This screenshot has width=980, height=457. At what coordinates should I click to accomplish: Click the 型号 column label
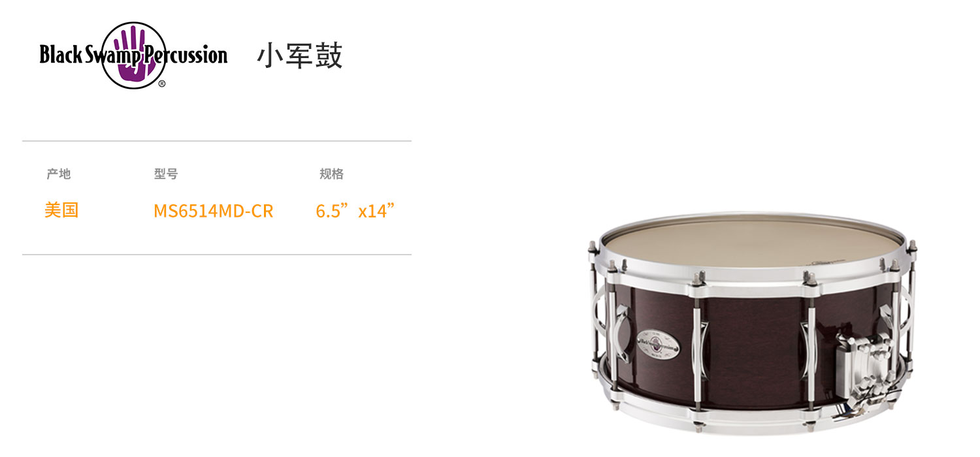pyautogui.click(x=166, y=174)
